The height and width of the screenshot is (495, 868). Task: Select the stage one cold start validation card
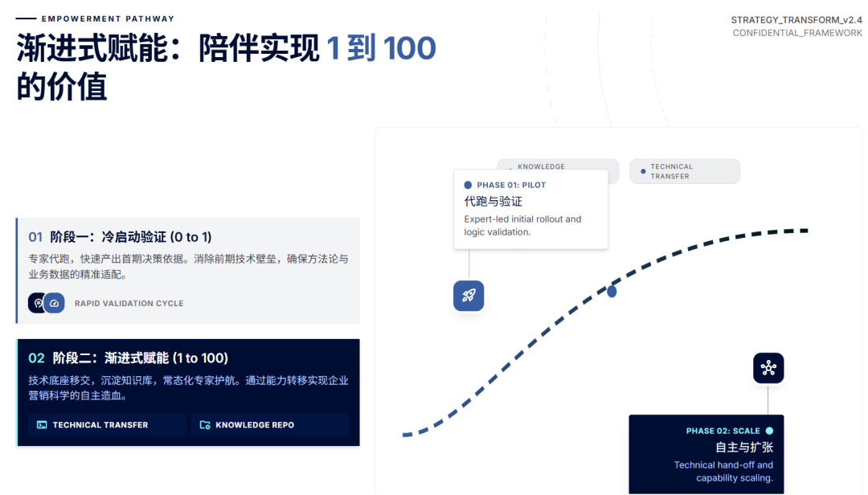pos(188,270)
